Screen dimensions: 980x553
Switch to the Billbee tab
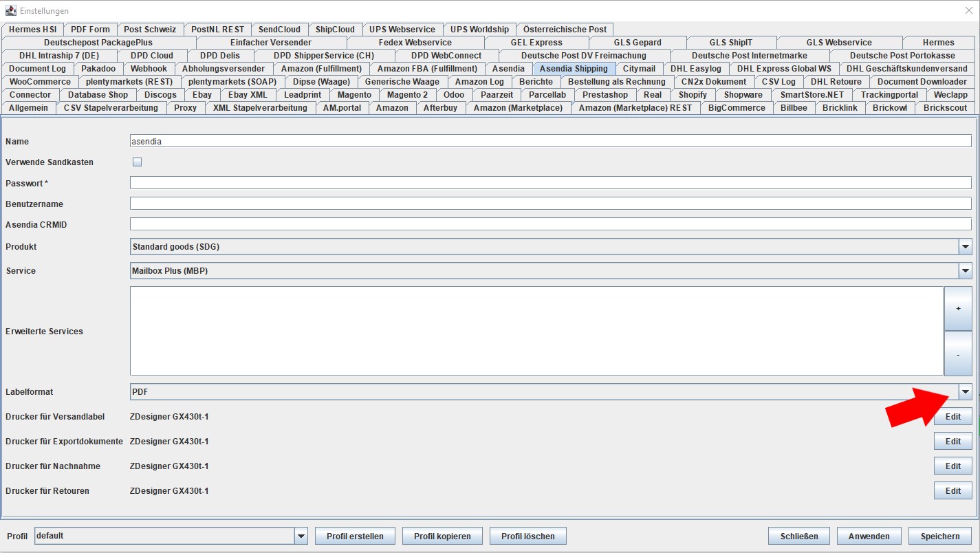(794, 108)
